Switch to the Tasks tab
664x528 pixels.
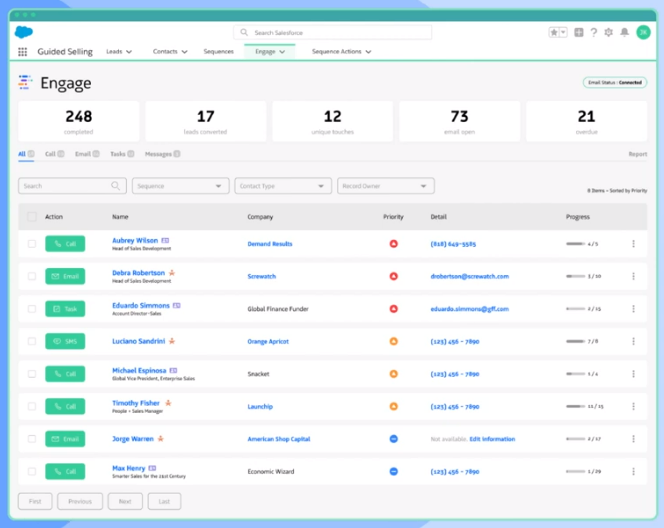(x=122, y=154)
